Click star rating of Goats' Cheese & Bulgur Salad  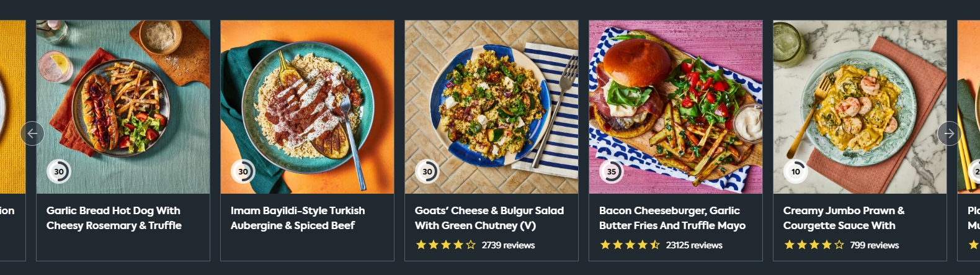coord(445,245)
